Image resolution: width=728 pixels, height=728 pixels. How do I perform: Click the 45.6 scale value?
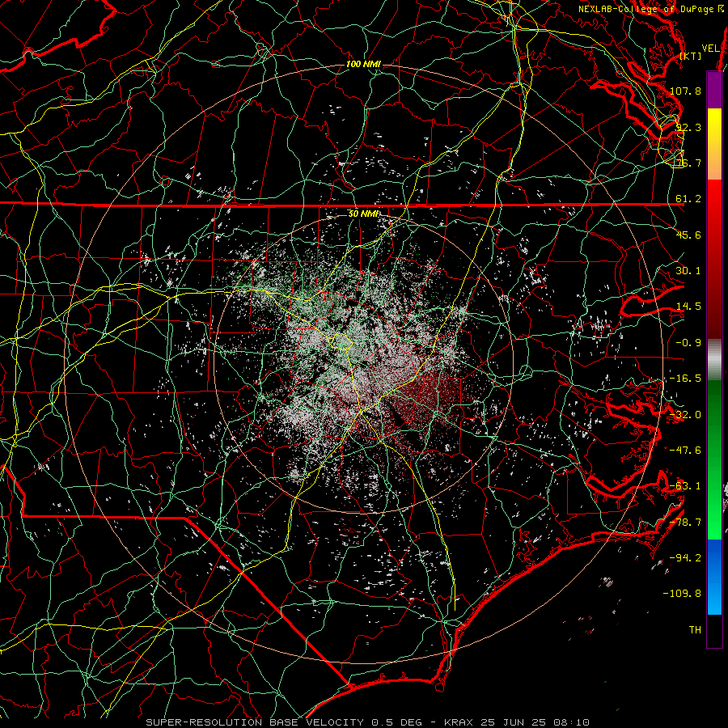[688, 235]
